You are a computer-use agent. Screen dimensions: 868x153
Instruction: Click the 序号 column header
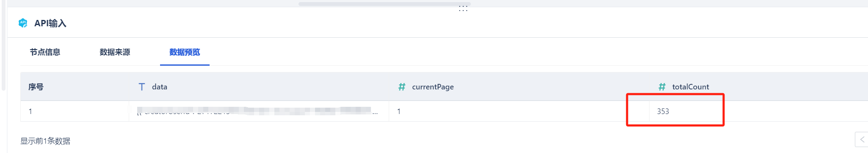click(36, 87)
